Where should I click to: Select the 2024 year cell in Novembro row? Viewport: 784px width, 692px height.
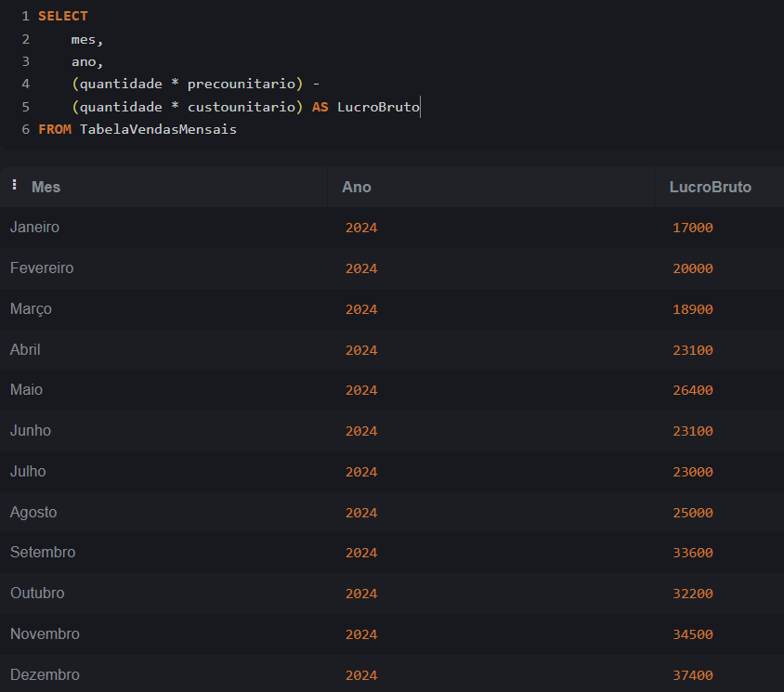[x=361, y=635]
